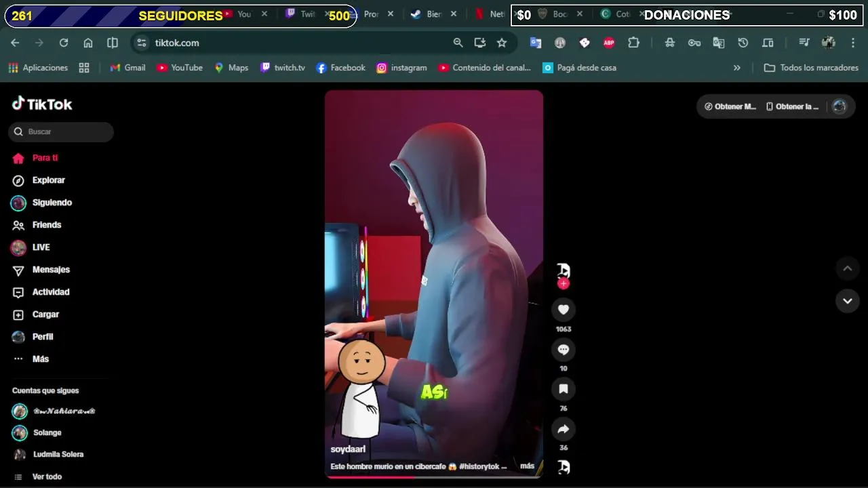Go to the next video with the down arrow
Image resolution: width=868 pixels, height=488 pixels.
847,301
